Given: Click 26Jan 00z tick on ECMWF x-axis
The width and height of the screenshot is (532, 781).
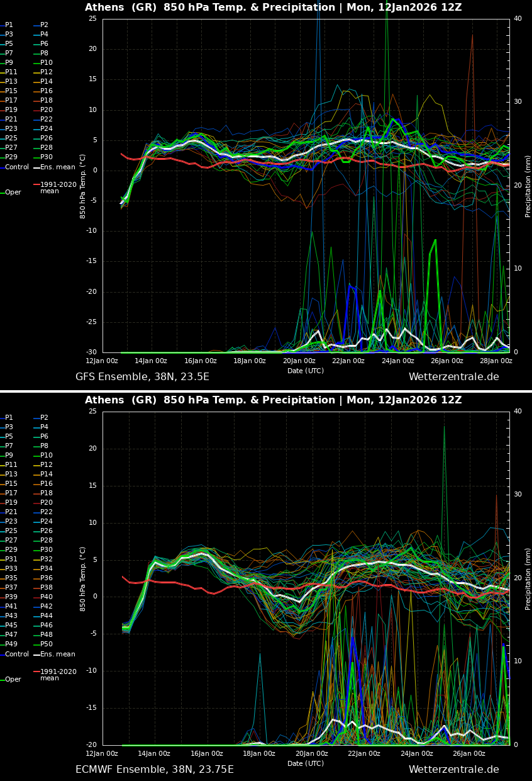Looking at the screenshot, I should coord(469,754).
